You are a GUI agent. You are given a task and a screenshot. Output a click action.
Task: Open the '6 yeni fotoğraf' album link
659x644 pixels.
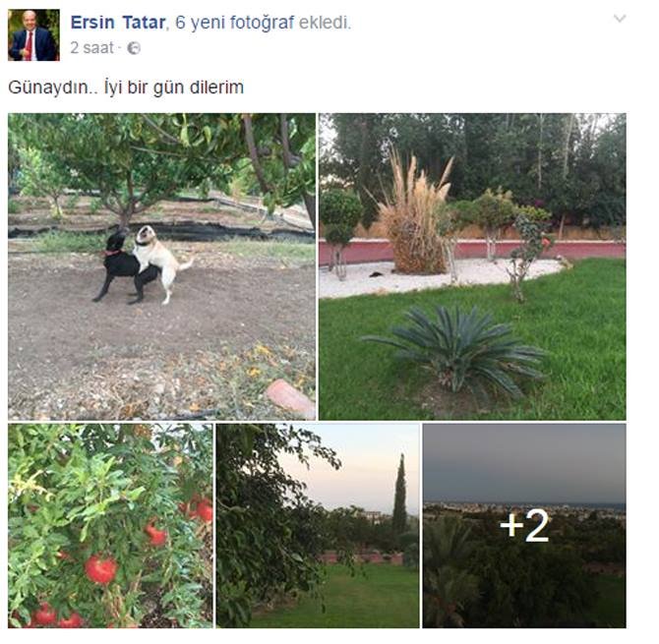pyautogui.click(x=234, y=23)
